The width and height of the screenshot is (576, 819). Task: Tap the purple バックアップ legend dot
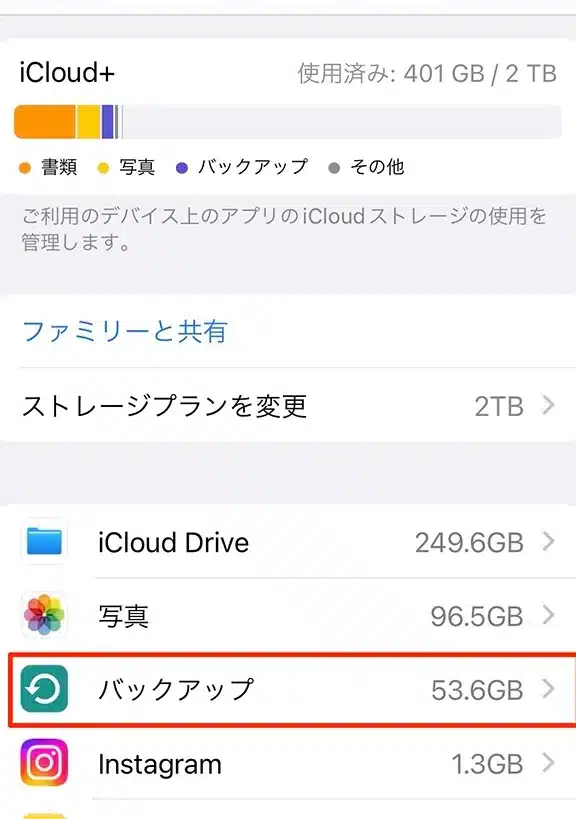tap(183, 167)
